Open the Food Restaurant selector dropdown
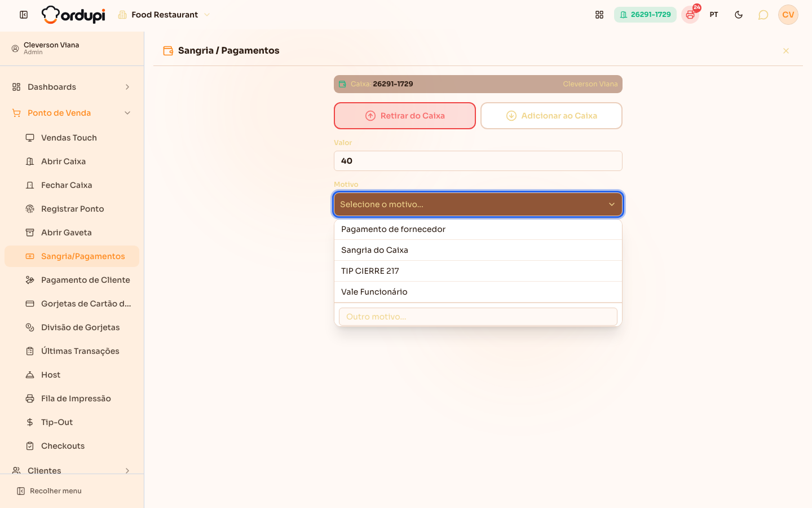Screen dimensions: 812x508 point(164,15)
